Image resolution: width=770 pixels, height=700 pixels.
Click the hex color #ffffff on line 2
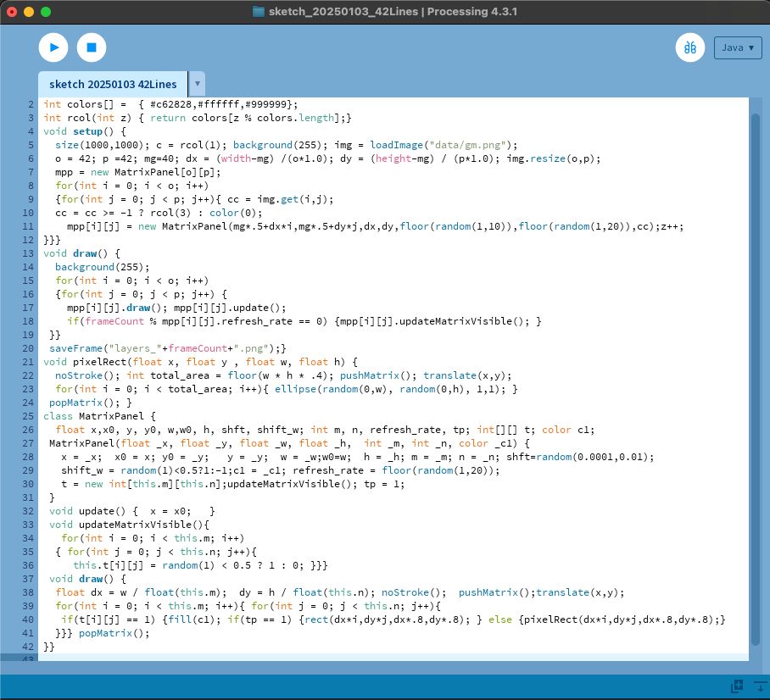coord(218,104)
